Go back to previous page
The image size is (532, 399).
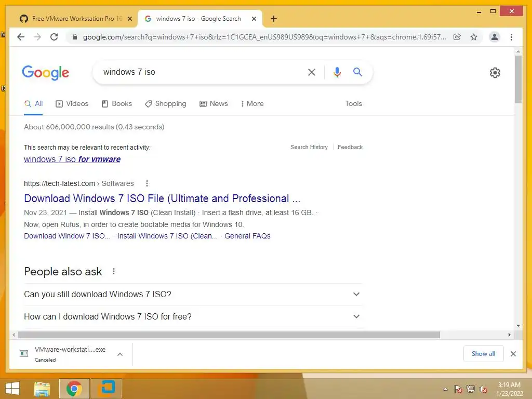pyautogui.click(x=21, y=37)
